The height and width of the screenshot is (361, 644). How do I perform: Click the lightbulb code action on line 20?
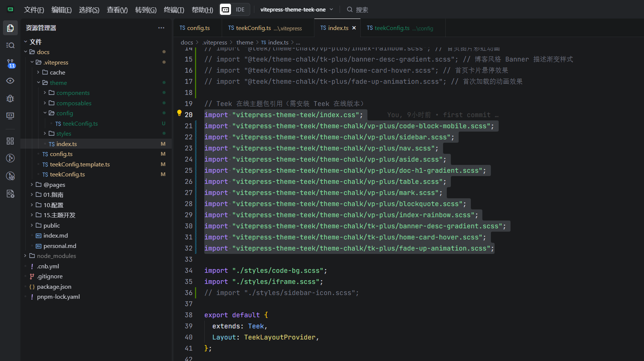pyautogui.click(x=179, y=113)
